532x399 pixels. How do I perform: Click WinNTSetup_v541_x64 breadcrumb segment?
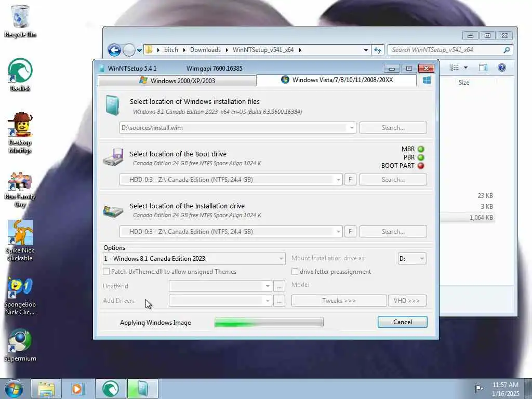tap(263, 50)
